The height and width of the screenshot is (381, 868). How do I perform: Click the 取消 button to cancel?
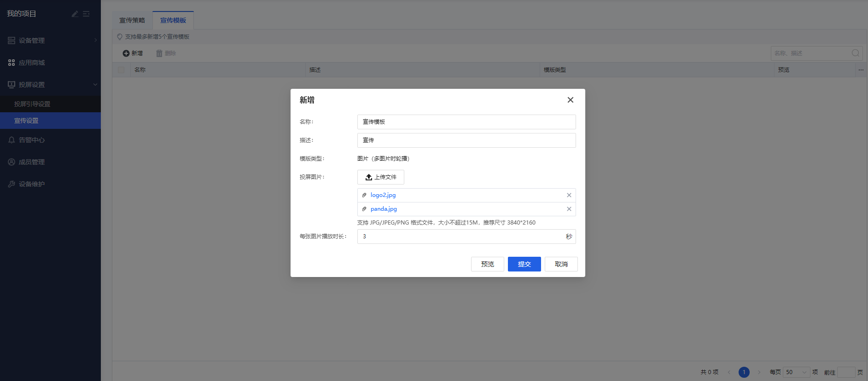click(x=561, y=264)
